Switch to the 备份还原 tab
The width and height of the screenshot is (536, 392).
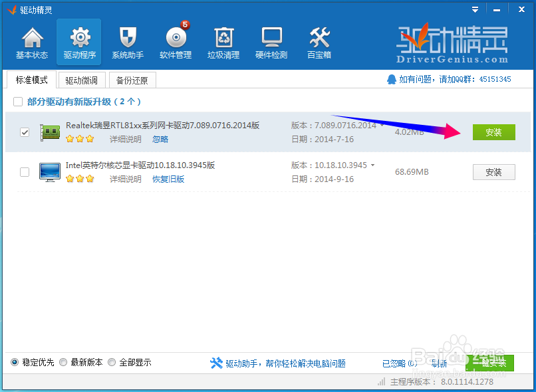pyautogui.click(x=132, y=80)
